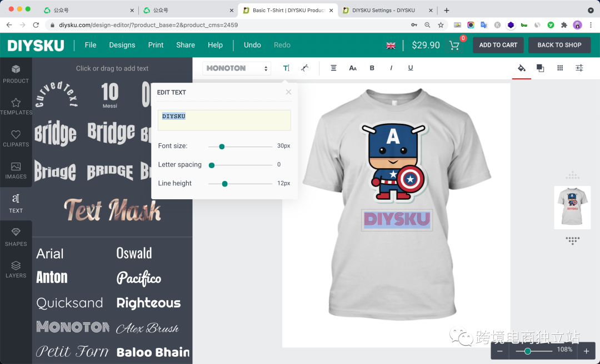Open the transform sliders icon
This screenshot has height=364, width=600.
click(579, 68)
